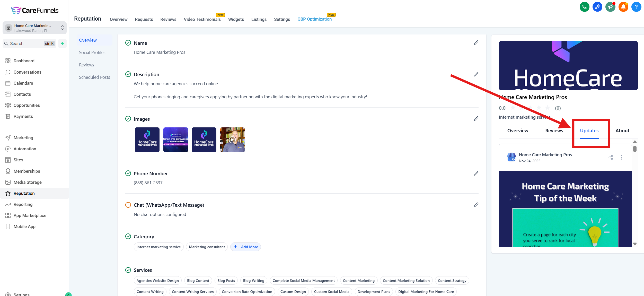Open Scheduled Posts in left submenu
644x296 pixels.
pyautogui.click(x=94, y=77)
